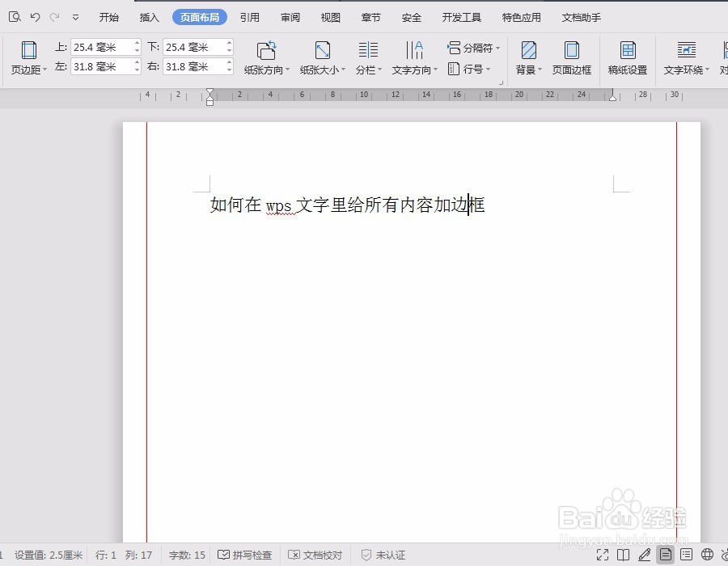
Task: Switch to web layout view
Action: pos(707,555)
